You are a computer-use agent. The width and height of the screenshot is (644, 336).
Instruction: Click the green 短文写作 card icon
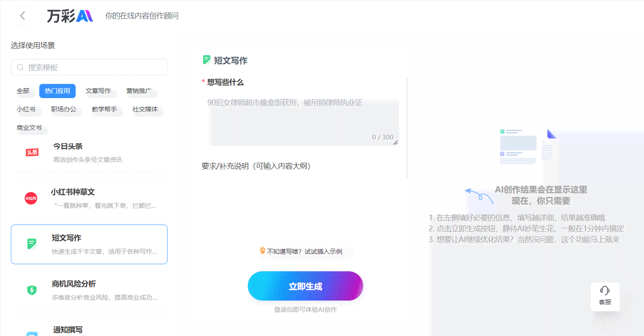[x=32, y=244]
